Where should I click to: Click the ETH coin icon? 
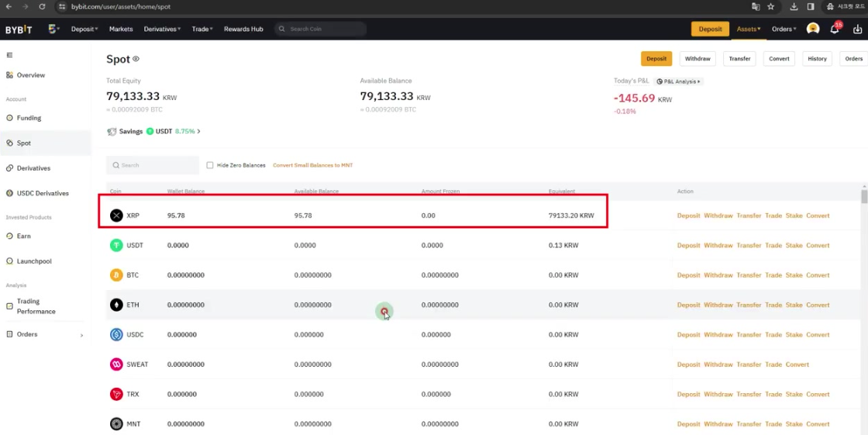(x=116, y=305)
